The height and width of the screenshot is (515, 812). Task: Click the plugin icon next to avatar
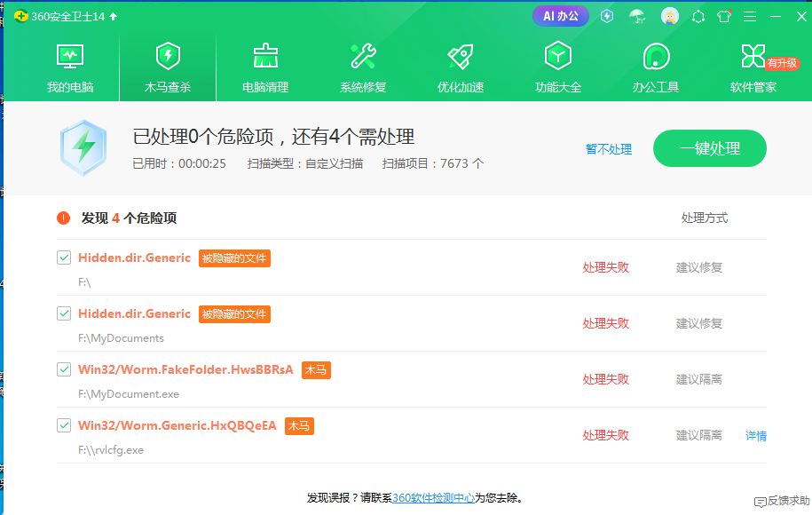coord(698,17)
